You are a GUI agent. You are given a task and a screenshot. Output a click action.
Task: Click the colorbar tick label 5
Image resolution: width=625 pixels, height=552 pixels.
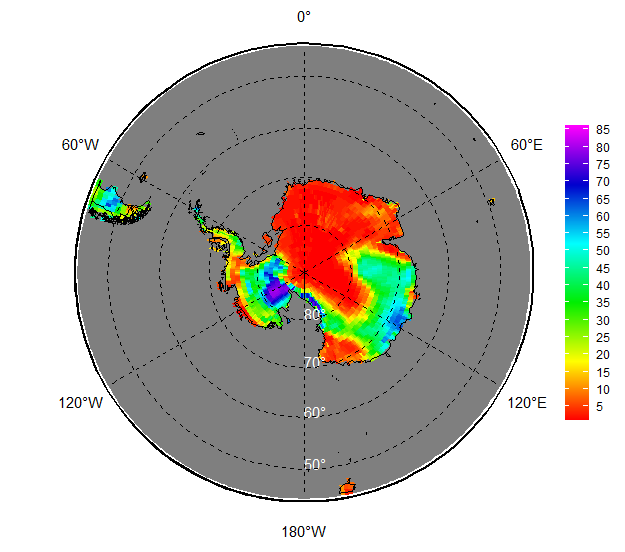(603, 406)
